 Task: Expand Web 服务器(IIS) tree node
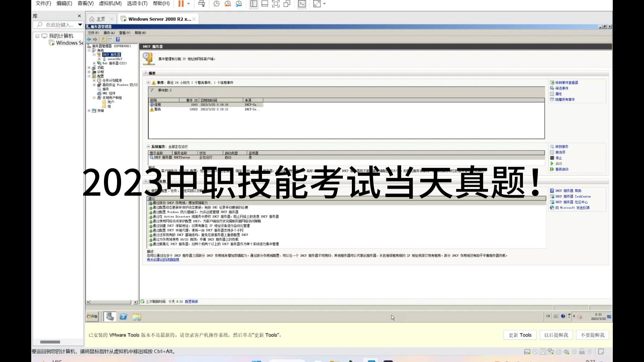coord(94,63)
